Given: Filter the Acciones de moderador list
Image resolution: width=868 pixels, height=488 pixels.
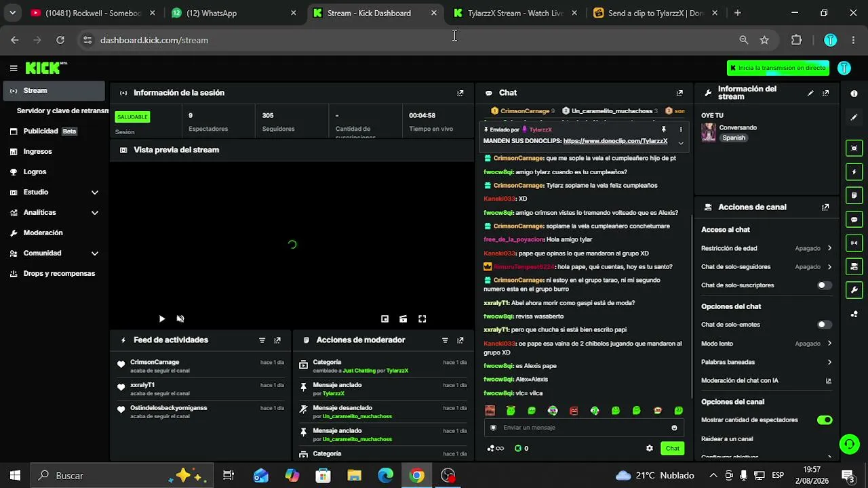Looking at the screenshot, I should (446, 340).
